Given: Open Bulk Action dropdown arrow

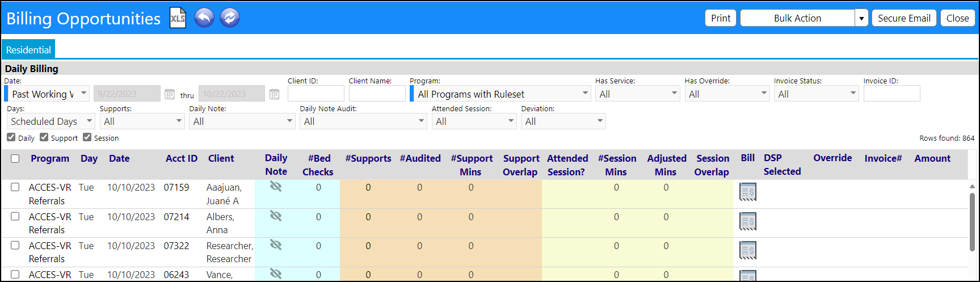Looking at the screenshot, I should (x=861, y=18).
